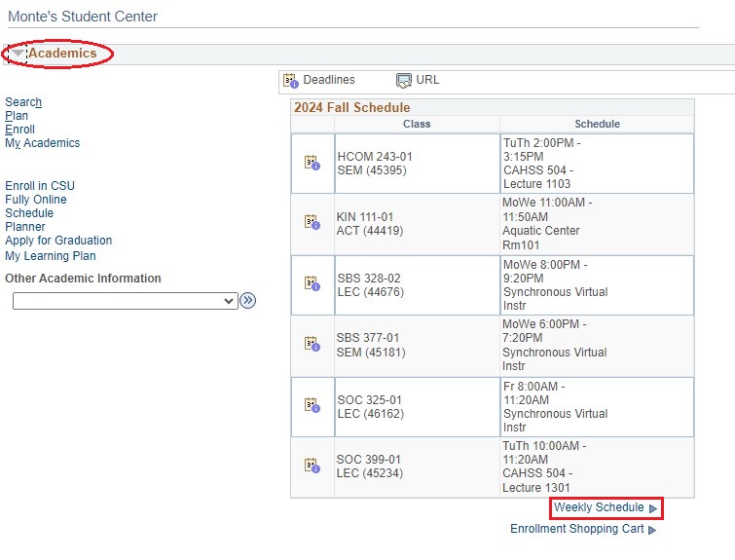
Task: Open deadlines icon for SOC 325-01
Action: (x=312, y=405)
